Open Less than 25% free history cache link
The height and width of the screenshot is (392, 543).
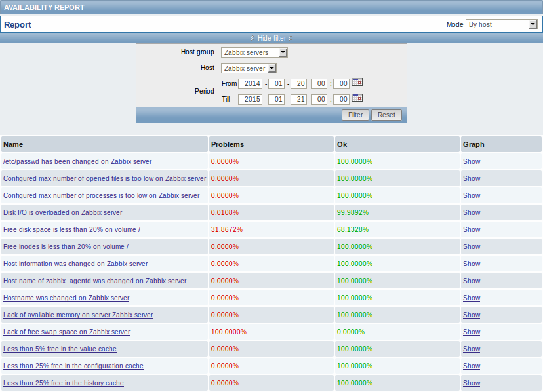[64, 383]
